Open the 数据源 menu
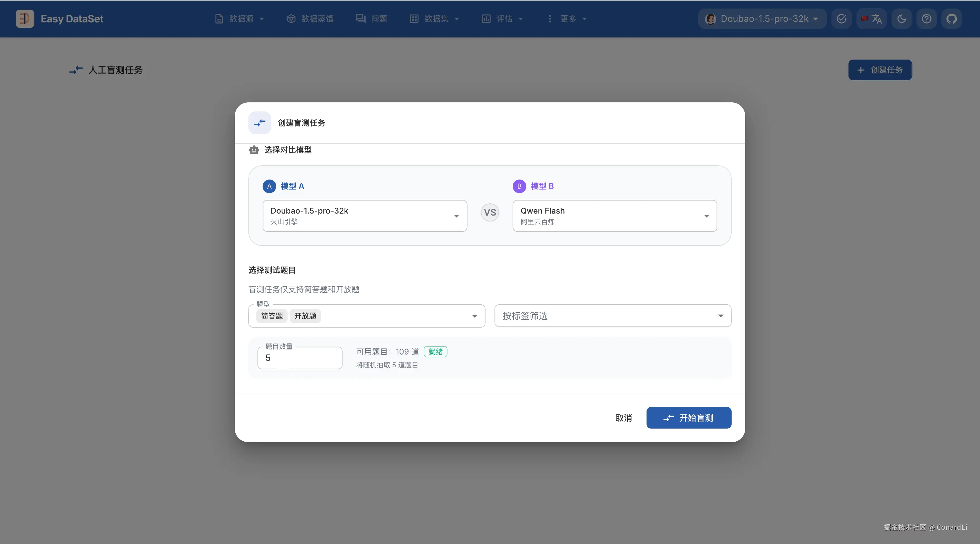 tap(240, 19)
